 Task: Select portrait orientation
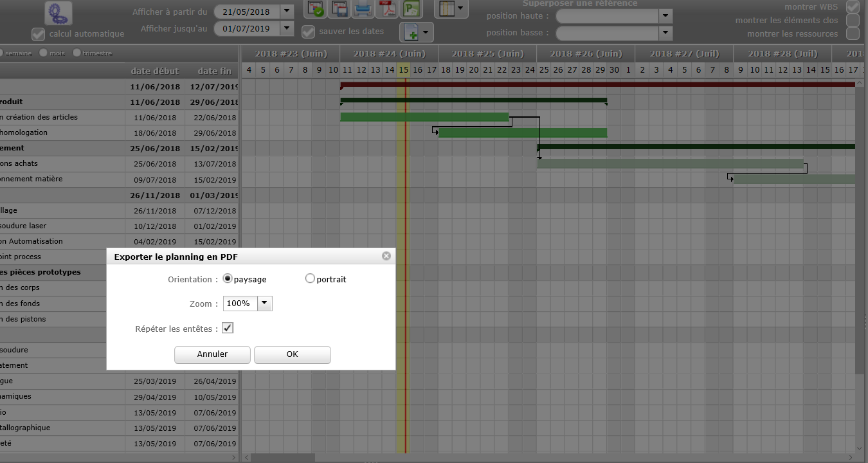tap(311, 279)
